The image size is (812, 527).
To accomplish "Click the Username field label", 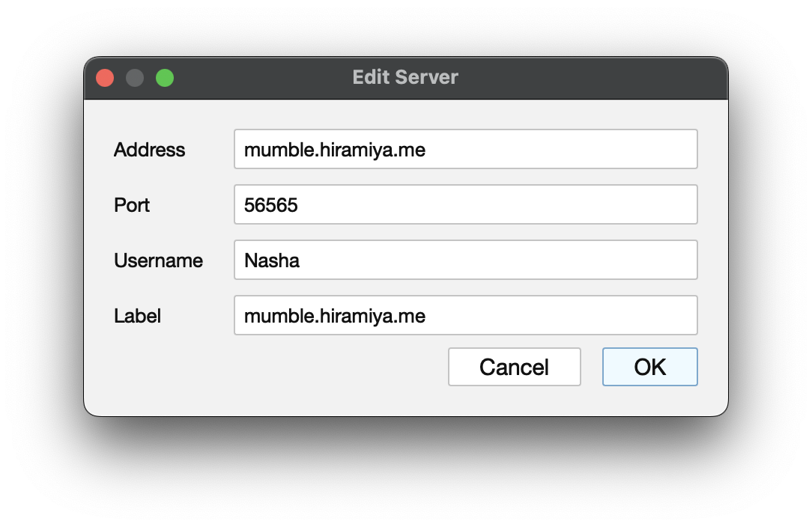I will tap(158, 261).
